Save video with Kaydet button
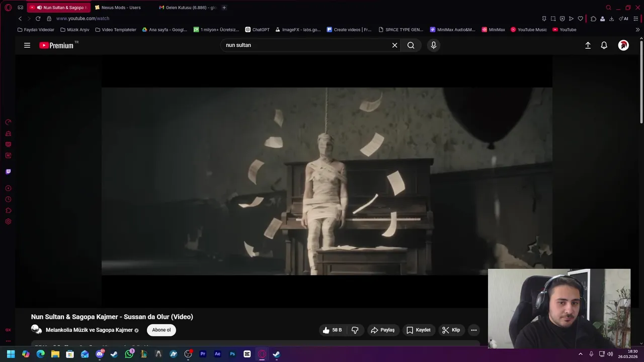 (419, 330)
